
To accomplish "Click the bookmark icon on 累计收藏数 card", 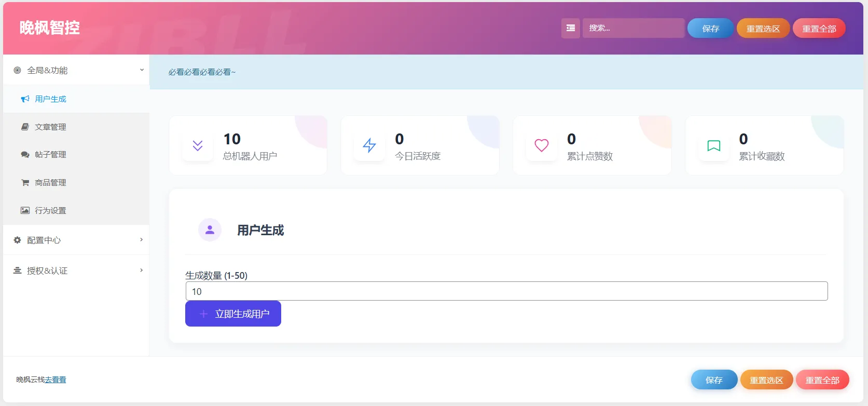I will pyautogui.click(x=714, y=146).
